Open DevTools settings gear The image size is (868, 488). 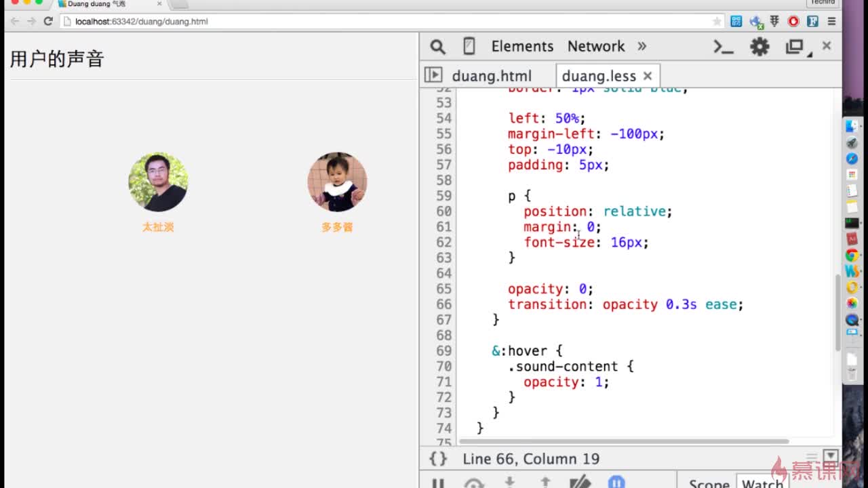click(759, 46)
